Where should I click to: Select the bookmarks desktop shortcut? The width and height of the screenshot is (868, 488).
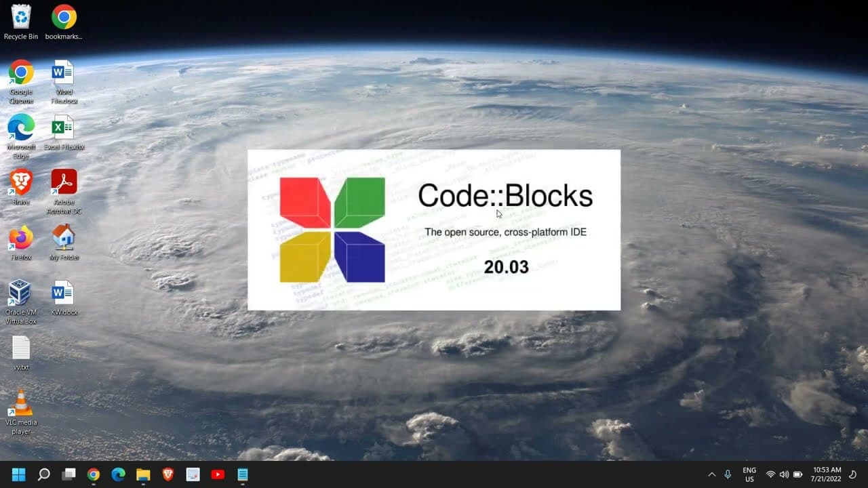click(64, 22)
